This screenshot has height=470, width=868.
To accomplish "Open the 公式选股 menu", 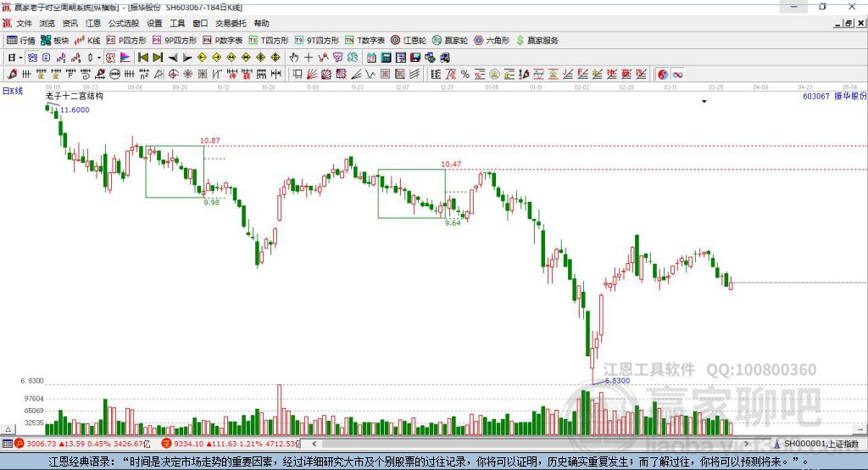I will click(x=124, y=23).
